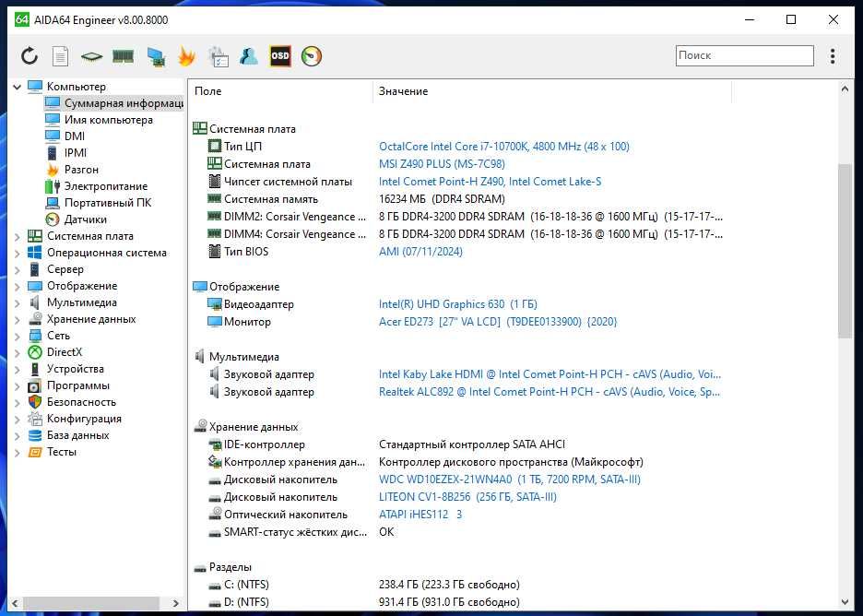
Task: Select DMI in the tree
Action: (x=75, y=136)
